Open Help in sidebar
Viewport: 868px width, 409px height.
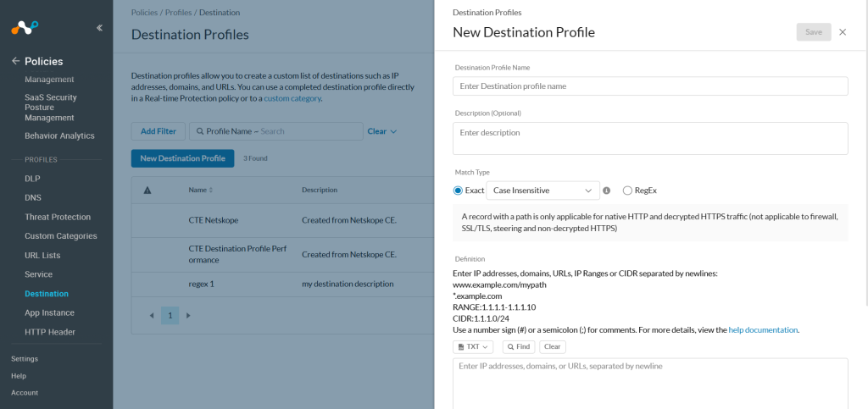click(19, 376)
